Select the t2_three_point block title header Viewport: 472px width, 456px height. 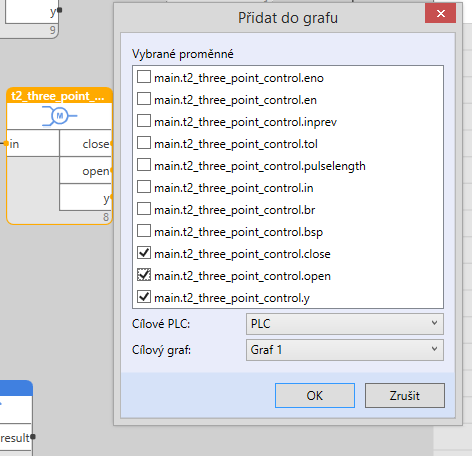tap(59, 96)
